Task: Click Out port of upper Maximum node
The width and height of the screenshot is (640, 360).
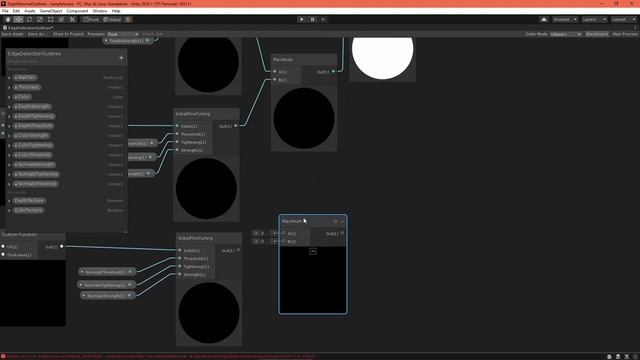Action: click(333, 72)
